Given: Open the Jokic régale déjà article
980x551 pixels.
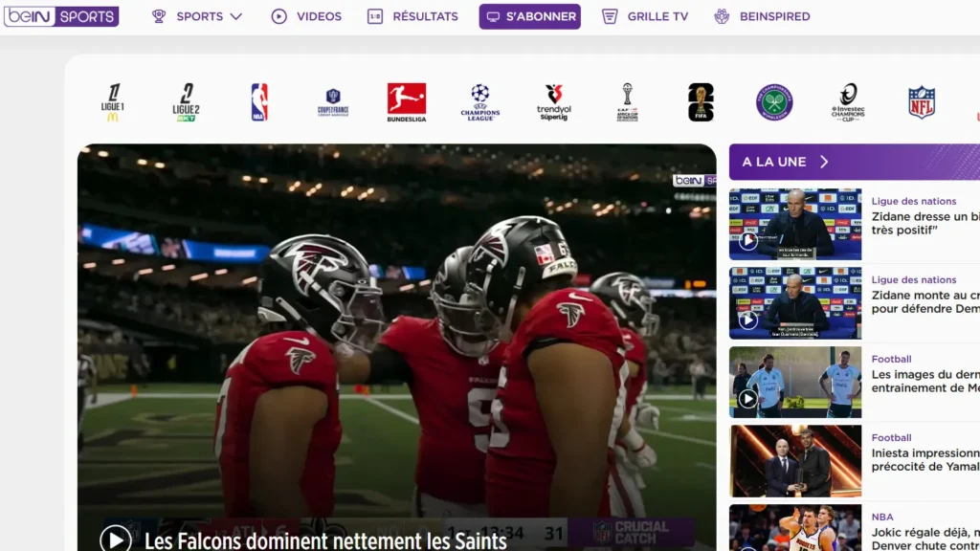Looking at the screenshot, I should click(925, 539).
